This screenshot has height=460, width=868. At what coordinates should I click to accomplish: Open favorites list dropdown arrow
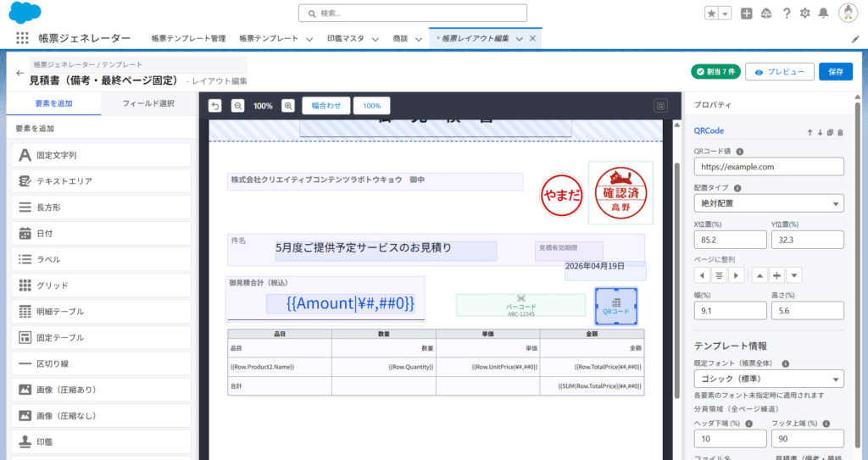coord(726,14)
